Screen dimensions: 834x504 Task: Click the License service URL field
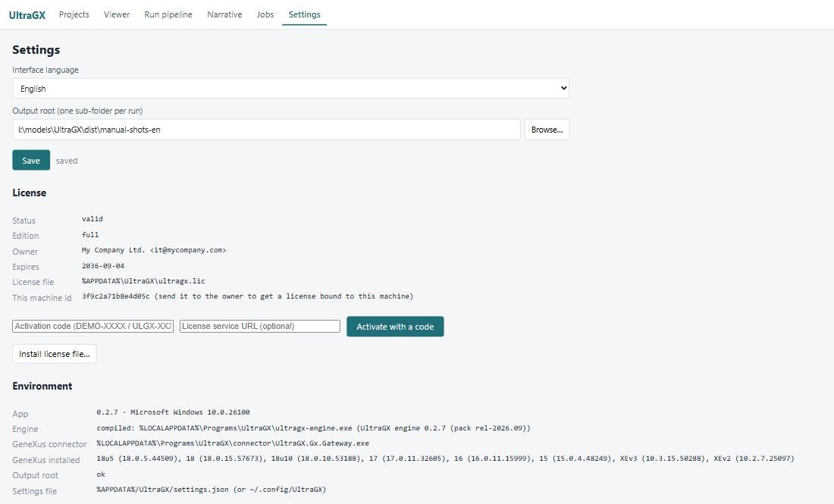[259, 326]
